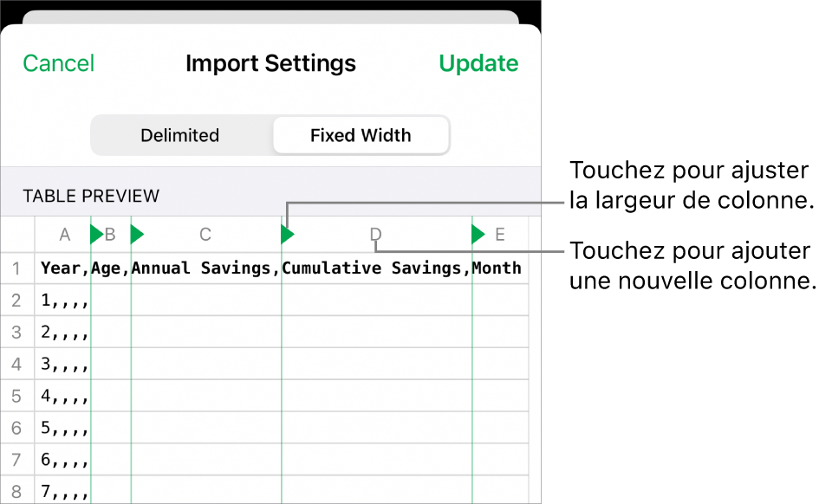
Task: Select the cell containing 5,,,,
Action: [62, 428]
